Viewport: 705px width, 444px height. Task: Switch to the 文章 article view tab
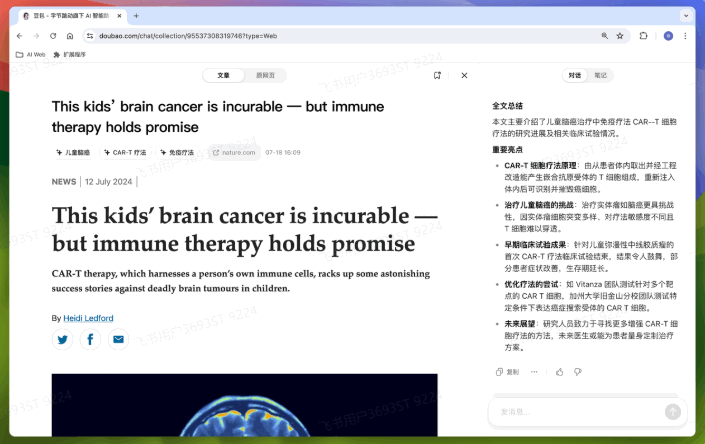coord(223,75)
